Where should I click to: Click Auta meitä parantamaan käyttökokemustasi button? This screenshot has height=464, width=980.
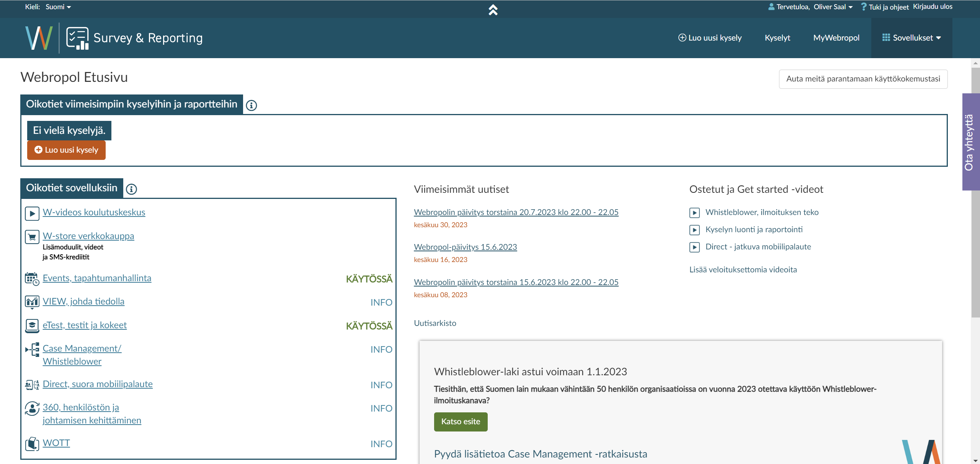pos(863,79)
